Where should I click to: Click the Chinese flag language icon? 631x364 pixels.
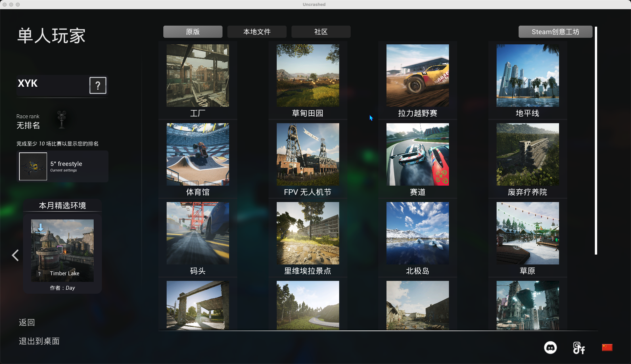coord(607,348)
